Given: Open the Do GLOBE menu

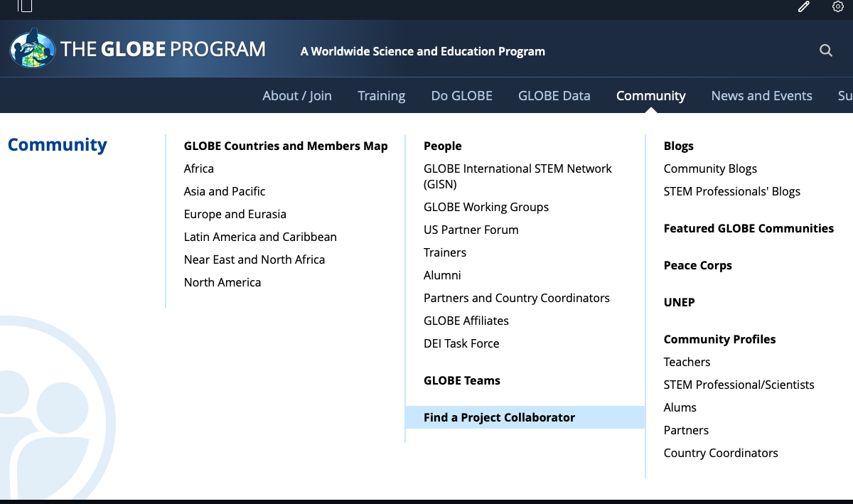Looking at the screenshot, I should 461,96.
